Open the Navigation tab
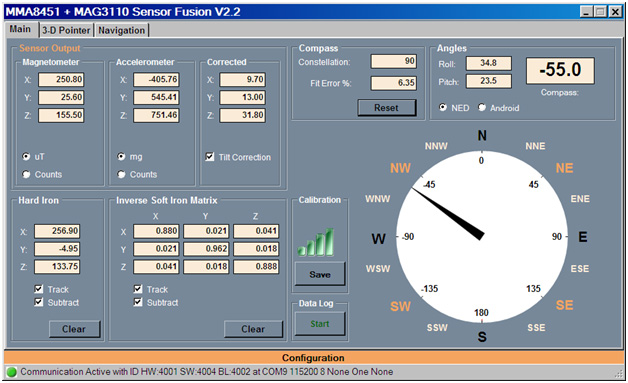 [121, 30]
